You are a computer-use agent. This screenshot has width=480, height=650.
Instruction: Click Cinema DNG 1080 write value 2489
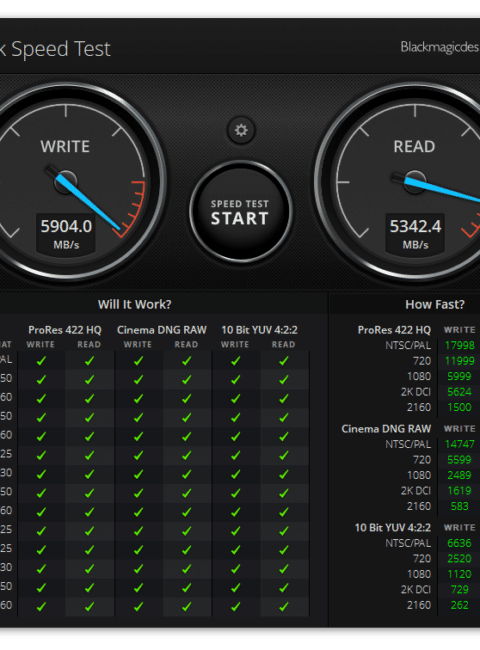[x=459, y=475]
